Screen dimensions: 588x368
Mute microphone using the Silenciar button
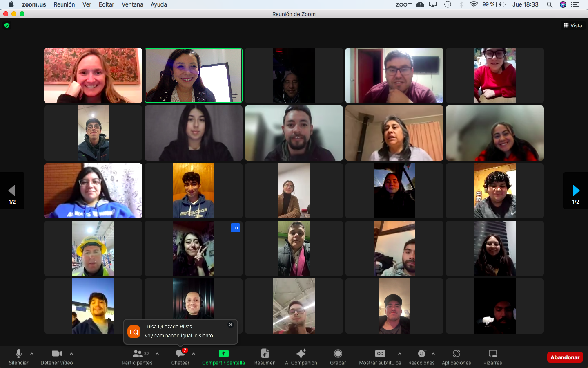18,354
